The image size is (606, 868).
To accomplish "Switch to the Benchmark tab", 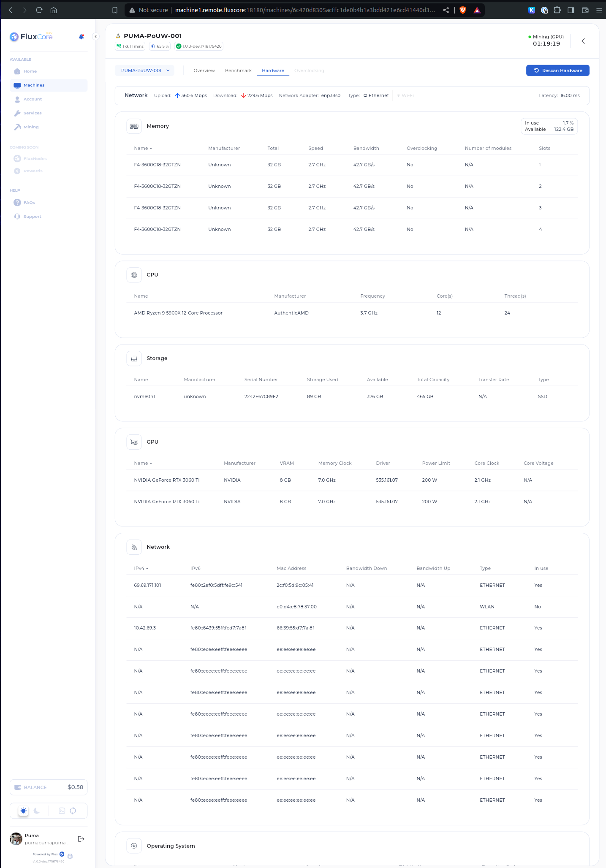I will point(238,71).
